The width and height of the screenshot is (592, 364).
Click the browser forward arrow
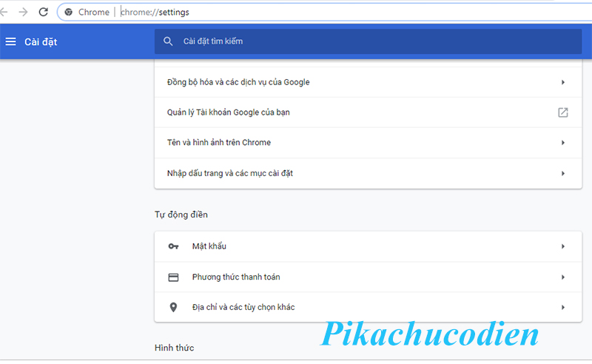(24, 12)
